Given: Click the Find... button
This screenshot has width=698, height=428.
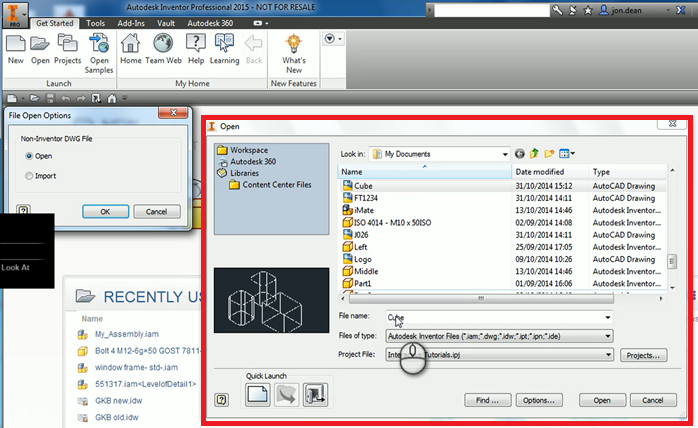Looking at the screenshot, I should (x=487, y=400).
